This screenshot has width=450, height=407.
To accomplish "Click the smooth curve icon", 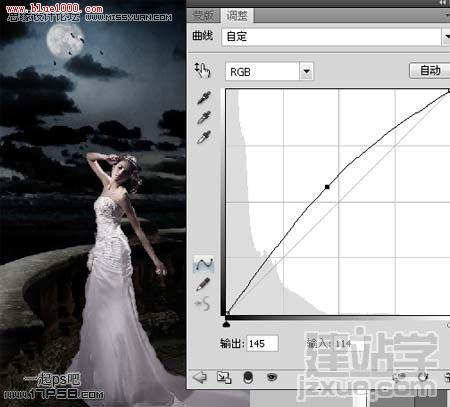I will tap(203, 304).
